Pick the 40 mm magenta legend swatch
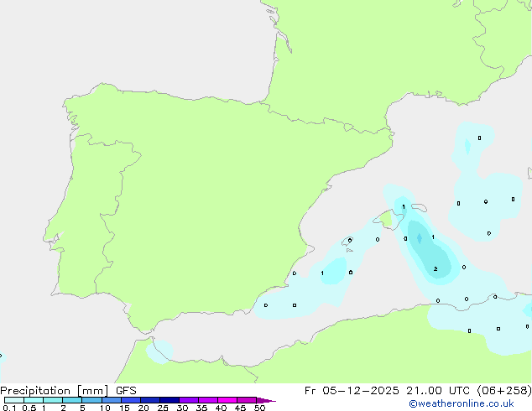 pyautogui.click(x=227, y=400)
